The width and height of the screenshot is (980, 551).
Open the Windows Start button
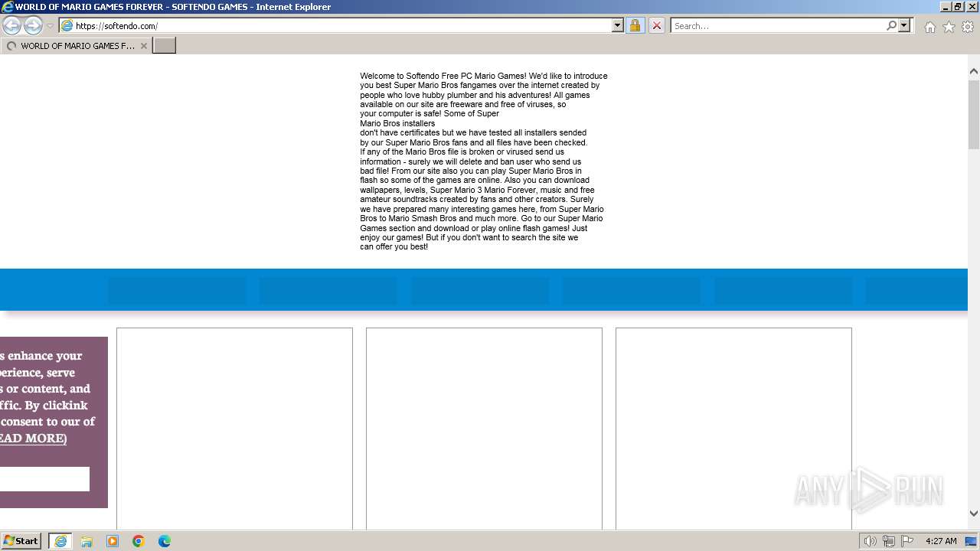[x=21, y=541]
